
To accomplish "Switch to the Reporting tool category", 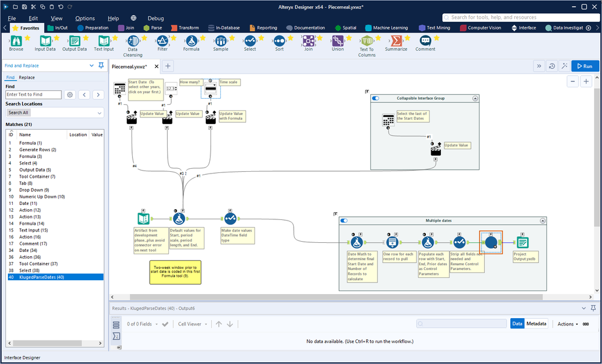I will point(264,28).
